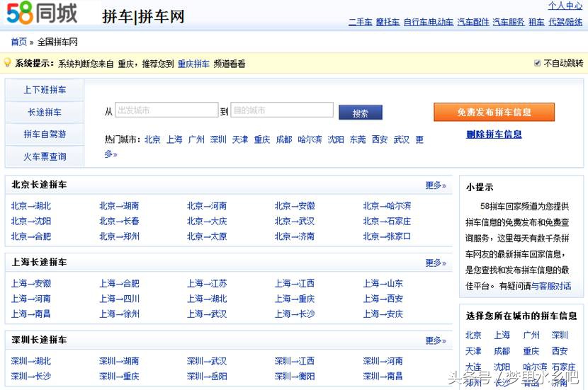
Task: Open the 删除拼车信息 link
Action: tap(494, 134)
